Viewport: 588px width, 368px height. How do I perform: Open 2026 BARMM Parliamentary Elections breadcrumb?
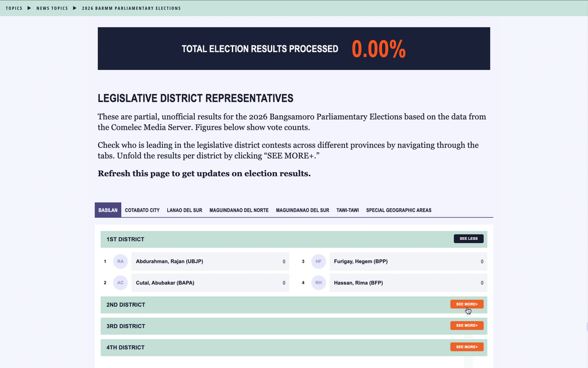pos(131,8)
